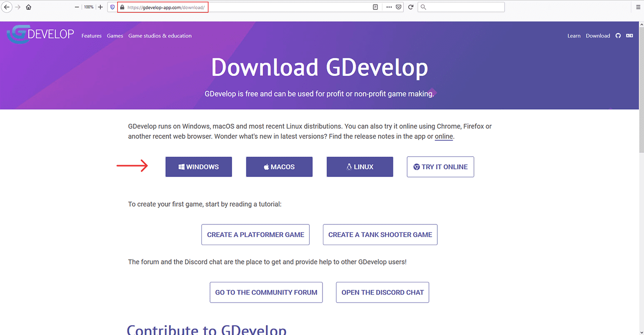Go back using the browser back arrow

pos(7,7)
